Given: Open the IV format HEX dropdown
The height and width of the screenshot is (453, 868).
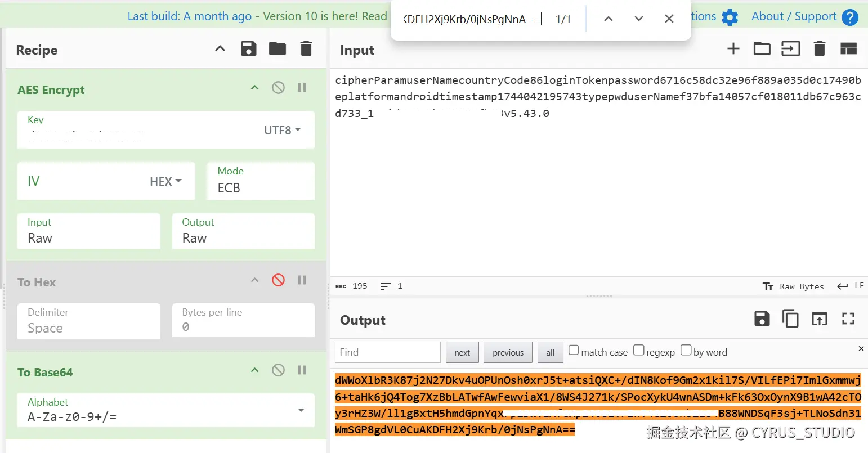Looking at the screenshot, I should (x=166, y=181).
